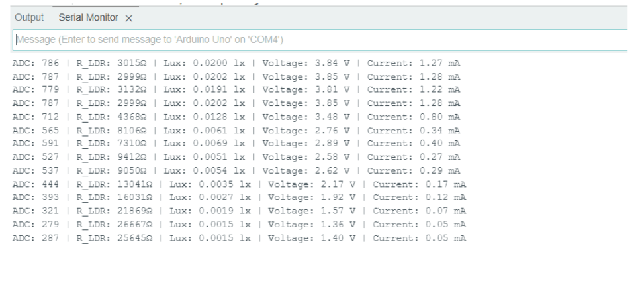
Task: Click the Current: 0.40 mA value
Action: click(x=413, y=143)
